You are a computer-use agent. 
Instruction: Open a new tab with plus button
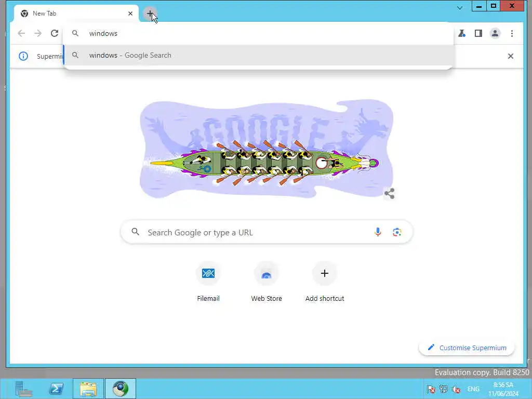150,14
